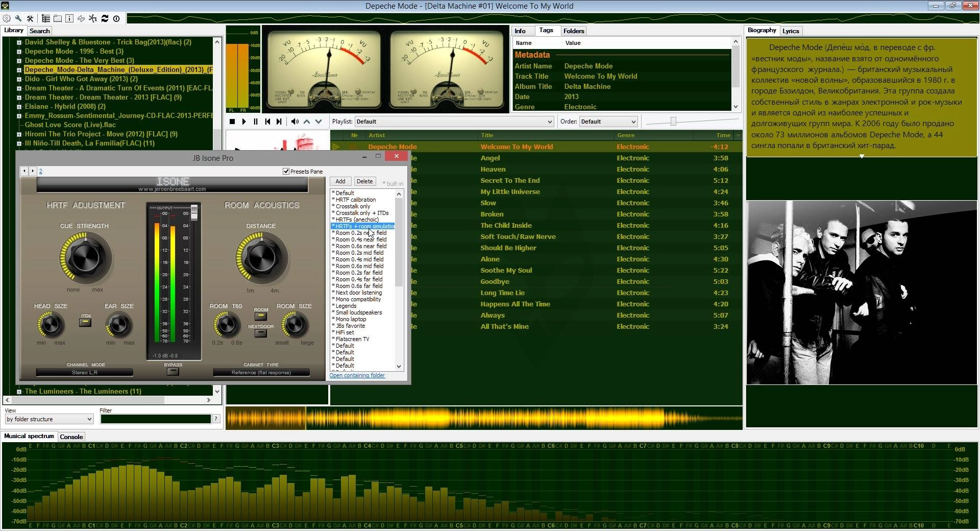The image size is (980, 531).
Task: Toggle the ROOM switch in Isone
Action: (260, 316)
